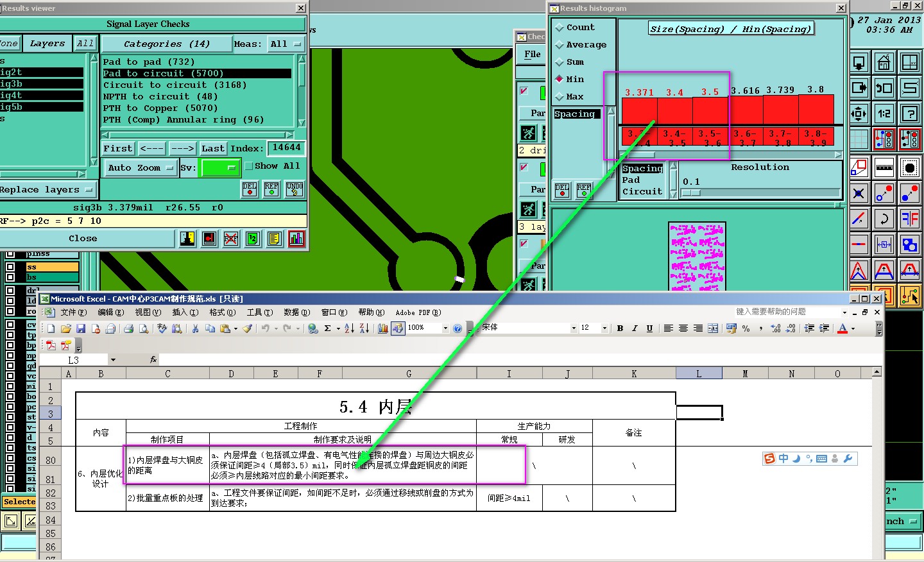Click Excel AutoSum sigma icon
This screenshot has height=562, width=924.
(328, 328)
